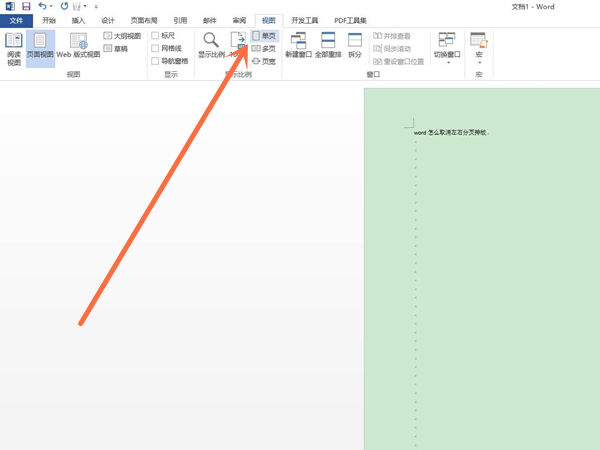Open the Developer tab (开发工具)
The width and height of the screenshot is (600, 450).
[305, 20]
